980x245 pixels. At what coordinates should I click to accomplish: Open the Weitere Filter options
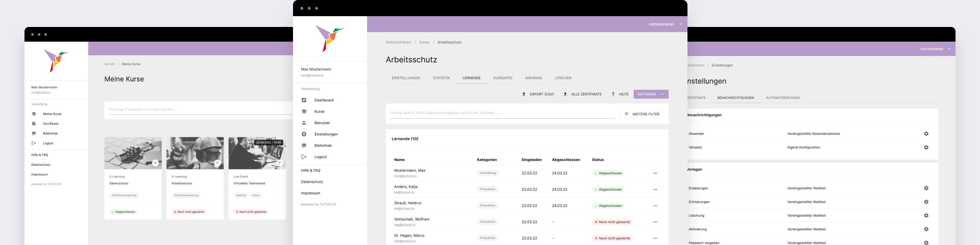pyautogui.click(x=642, y=114)
